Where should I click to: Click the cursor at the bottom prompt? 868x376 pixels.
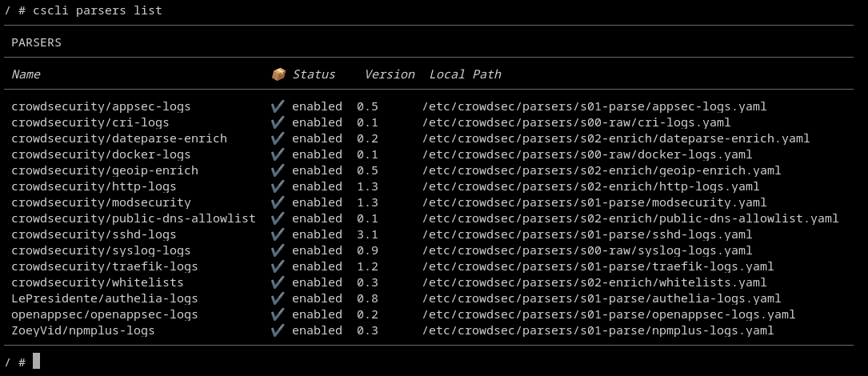click(36, 362)
